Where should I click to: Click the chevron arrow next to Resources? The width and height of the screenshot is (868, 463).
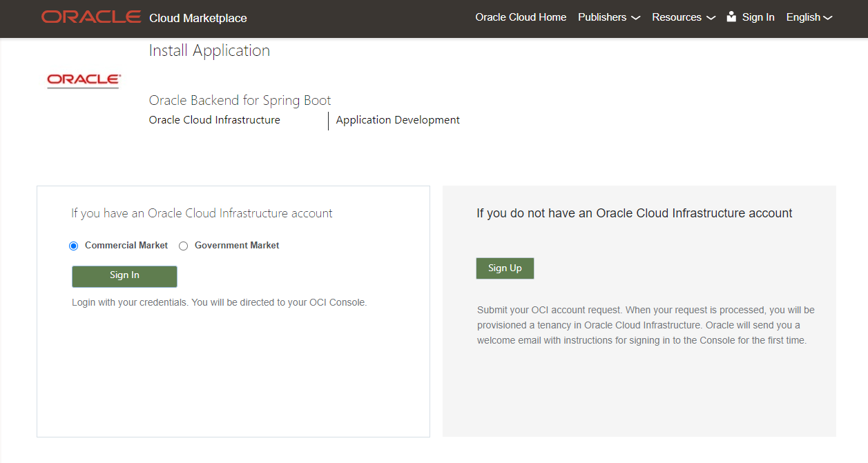click(x=711, y=18)
